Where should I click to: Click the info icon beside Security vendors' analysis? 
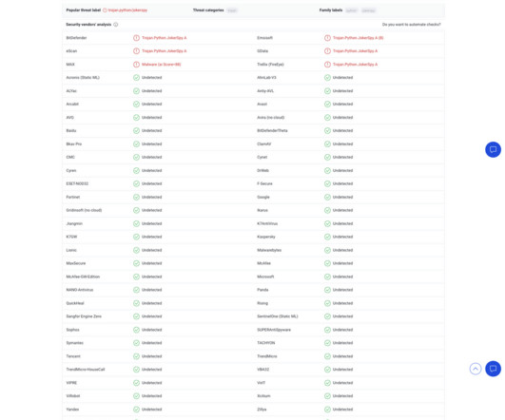point(116,25)
